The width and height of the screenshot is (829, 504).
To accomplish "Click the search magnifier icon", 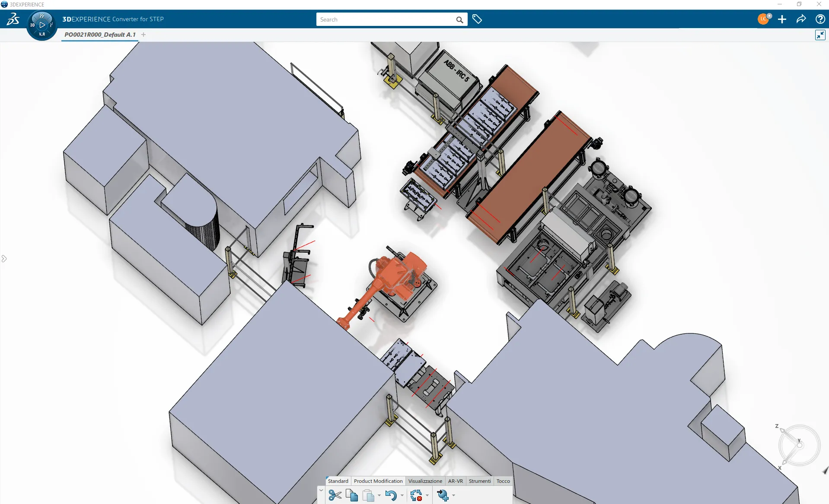I will click(x=459, y=19).
